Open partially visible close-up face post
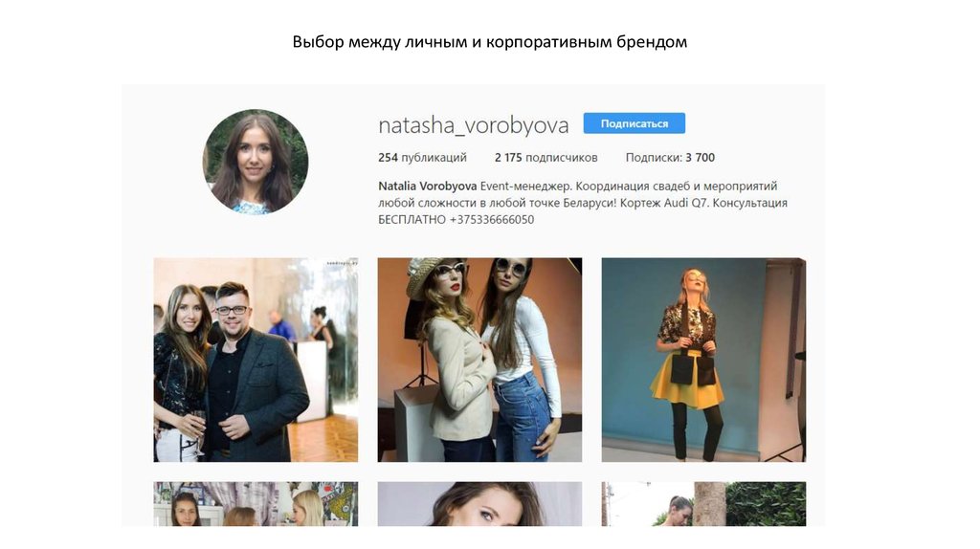The image size is (980, 549). [479, 503]
